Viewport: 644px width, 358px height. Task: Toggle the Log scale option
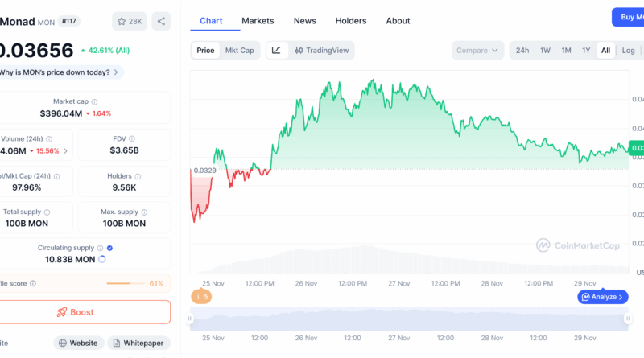pos(629,50)
